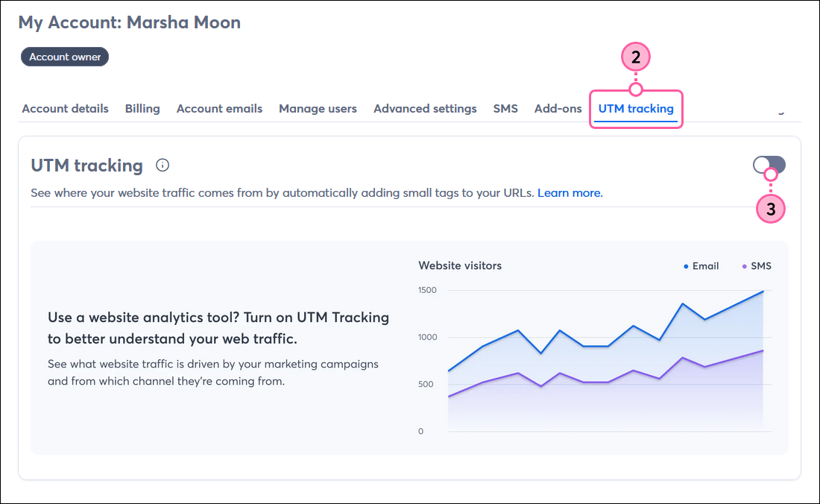Click the 1500 mark on the chart axis

[427, 290]
